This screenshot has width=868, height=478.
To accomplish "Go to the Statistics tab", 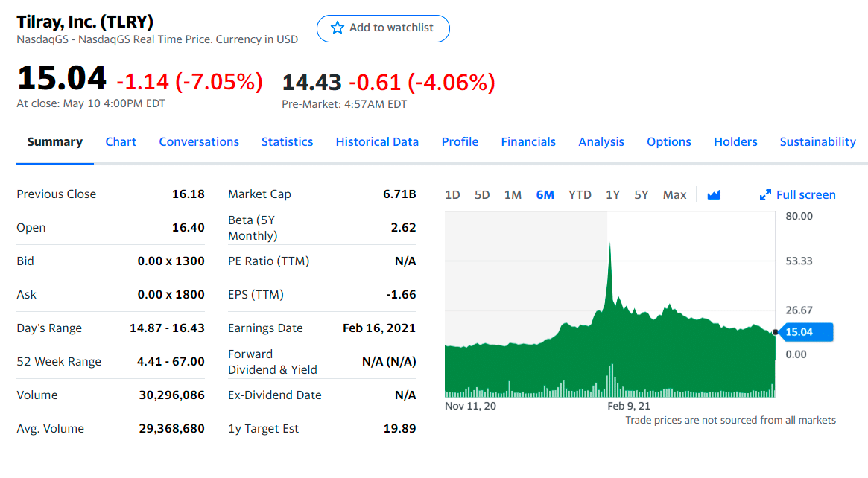I will coord(288,142).
